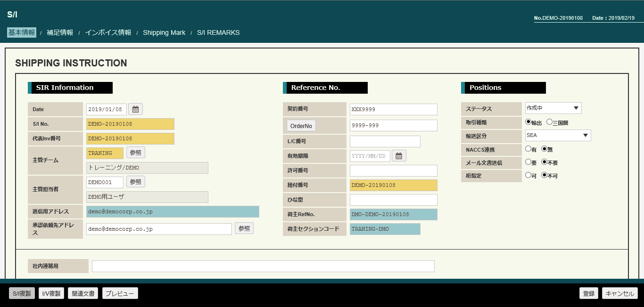Open the インボイス情報 tab

coord(108,32)
